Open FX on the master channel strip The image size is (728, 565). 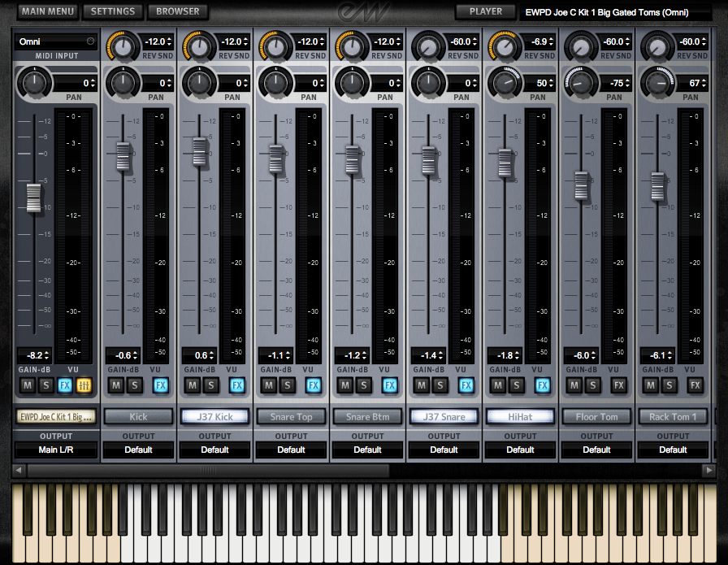66,385
